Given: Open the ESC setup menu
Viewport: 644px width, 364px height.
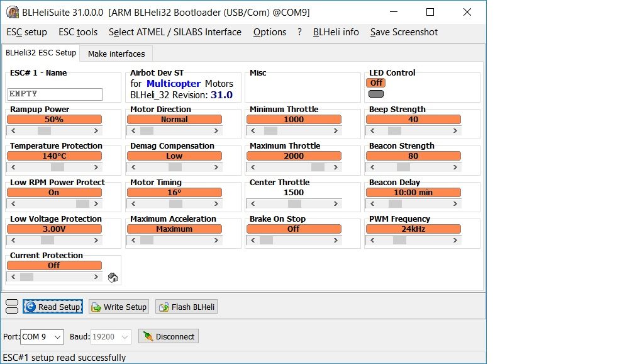Looking at the screenshot, I should click(x=26, y=32).
